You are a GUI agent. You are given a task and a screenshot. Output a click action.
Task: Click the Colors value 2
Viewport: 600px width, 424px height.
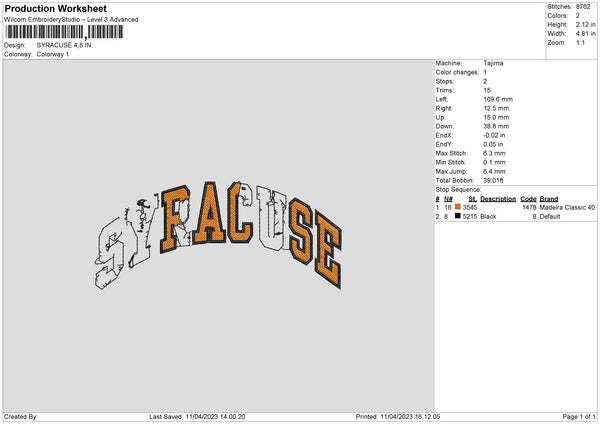tap(578, 16)
